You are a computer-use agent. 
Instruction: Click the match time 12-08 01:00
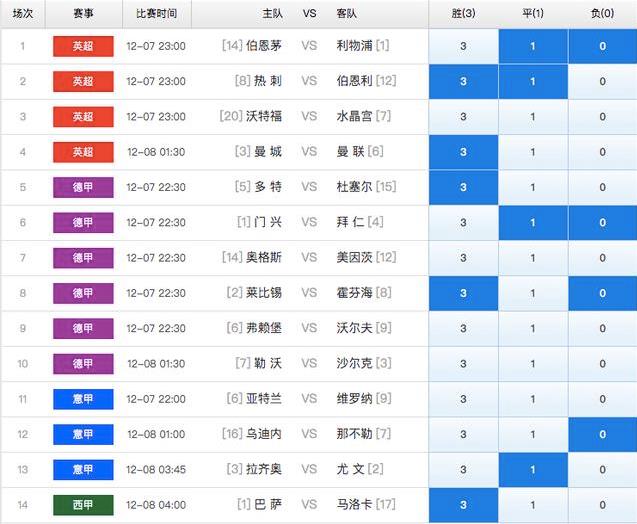(x=156, y=435)
